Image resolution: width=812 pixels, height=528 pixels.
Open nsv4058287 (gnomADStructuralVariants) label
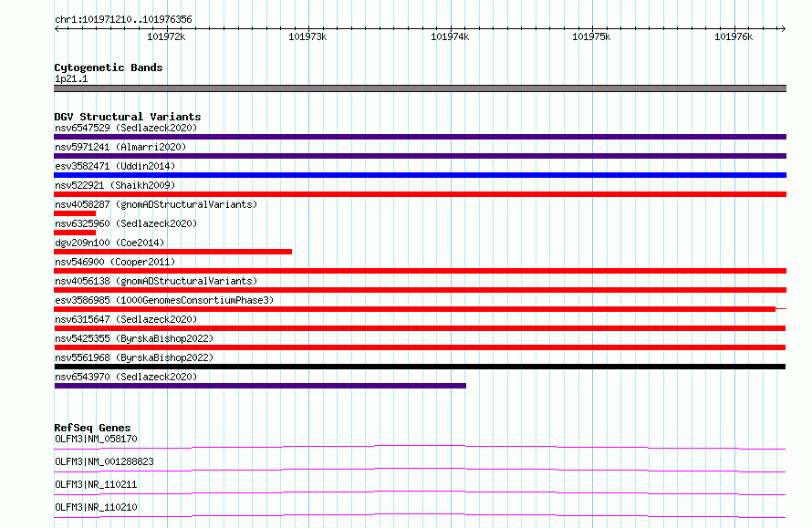coord(156,204)
